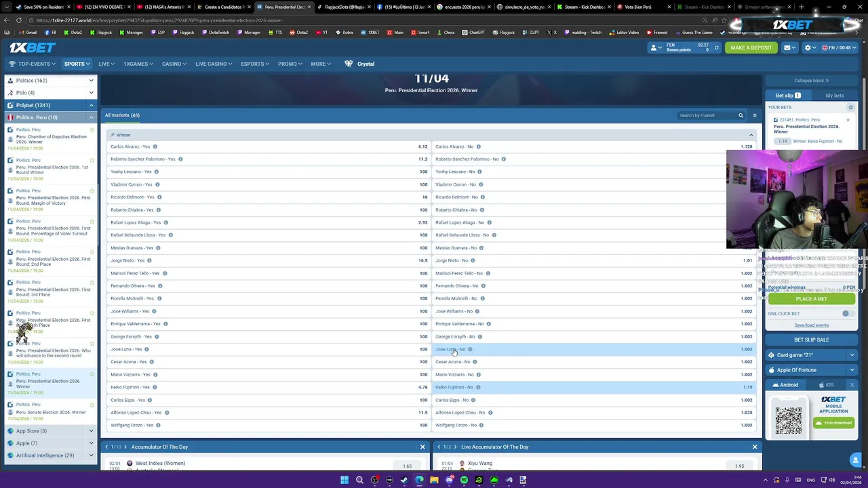
Task: Expand the Card game "21" dropdown
Action: coord(852,355)
